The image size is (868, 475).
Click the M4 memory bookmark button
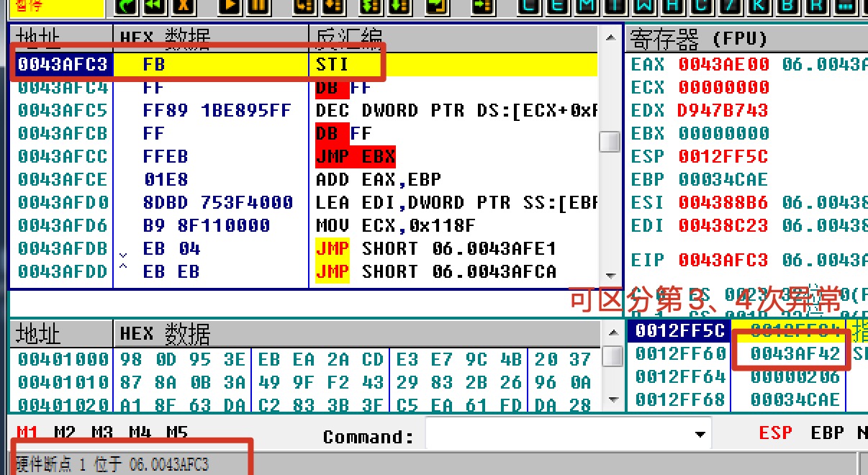point(140,433)
